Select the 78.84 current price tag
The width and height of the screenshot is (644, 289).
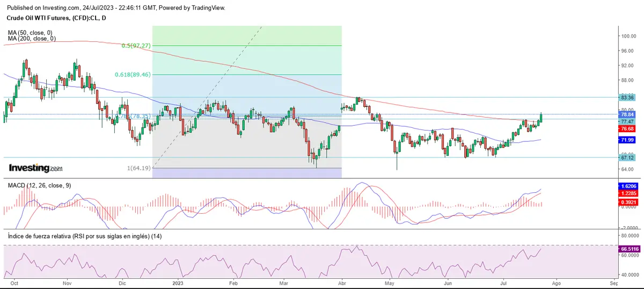(x=627, y=114)
